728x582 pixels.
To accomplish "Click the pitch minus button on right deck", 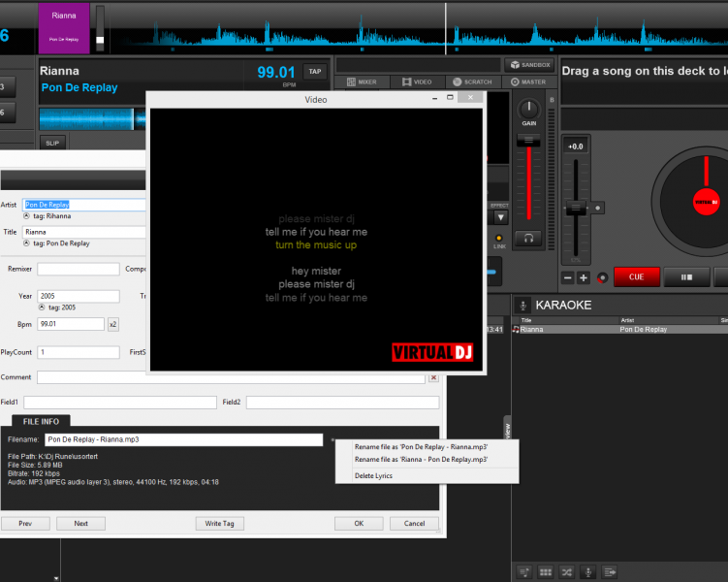I will click(569, 277).
